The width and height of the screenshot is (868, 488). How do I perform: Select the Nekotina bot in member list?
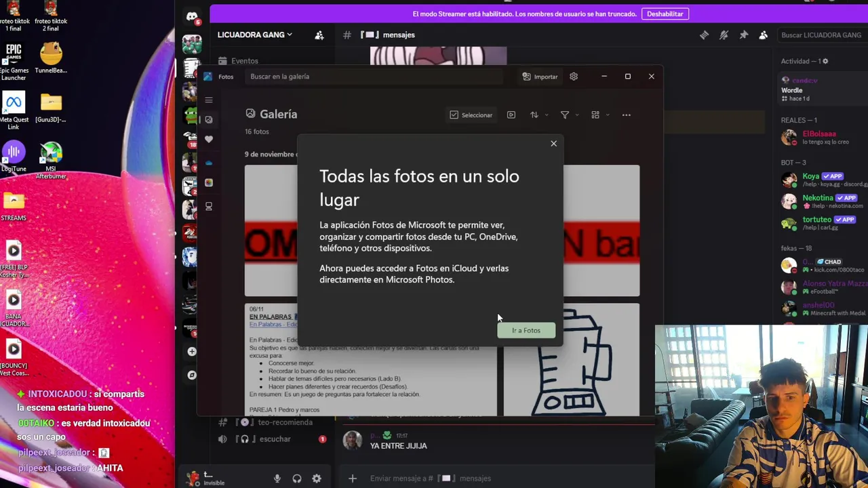tap(823, 201)
